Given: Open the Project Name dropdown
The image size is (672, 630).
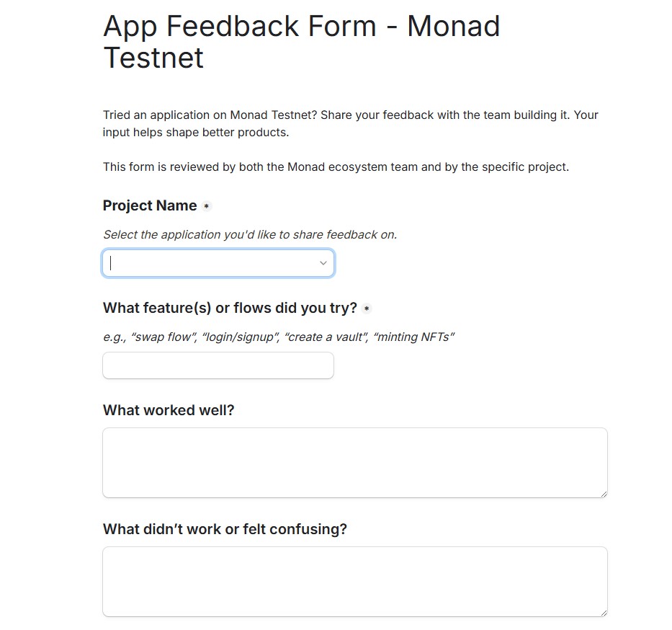Looking at the screenshot, I should tap(218, 263).
